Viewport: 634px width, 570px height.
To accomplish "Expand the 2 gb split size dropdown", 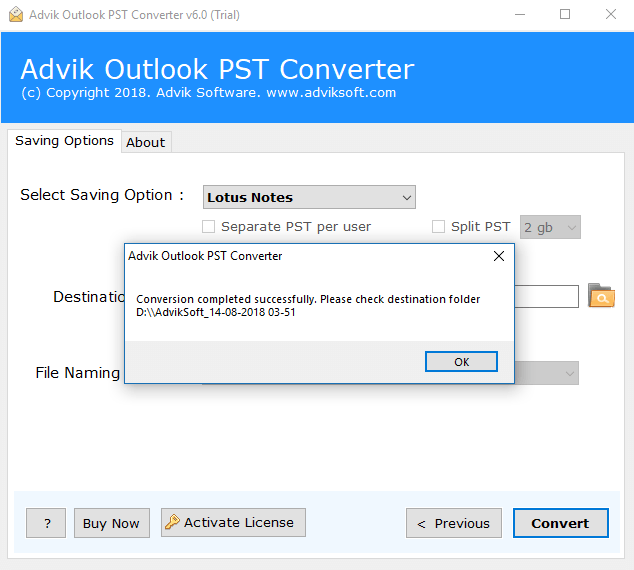I will pyautogui.click(x=550, y=227).
